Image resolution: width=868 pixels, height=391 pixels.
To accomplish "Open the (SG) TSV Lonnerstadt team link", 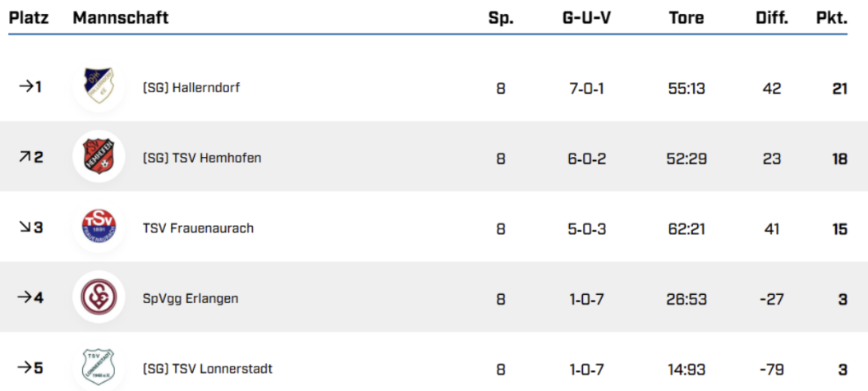I will [x=208, y=368].
